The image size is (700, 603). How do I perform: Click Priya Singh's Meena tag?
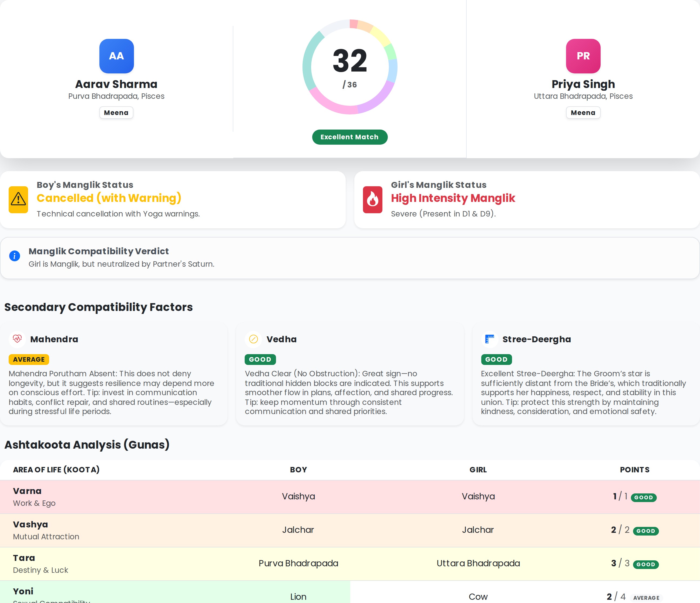583,113
